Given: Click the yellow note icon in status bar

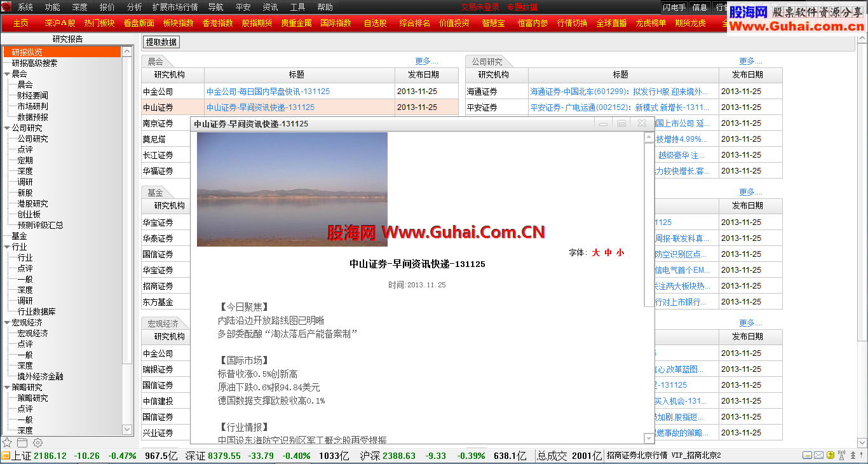Looking at the screenshot, I should tap(807, 456).
